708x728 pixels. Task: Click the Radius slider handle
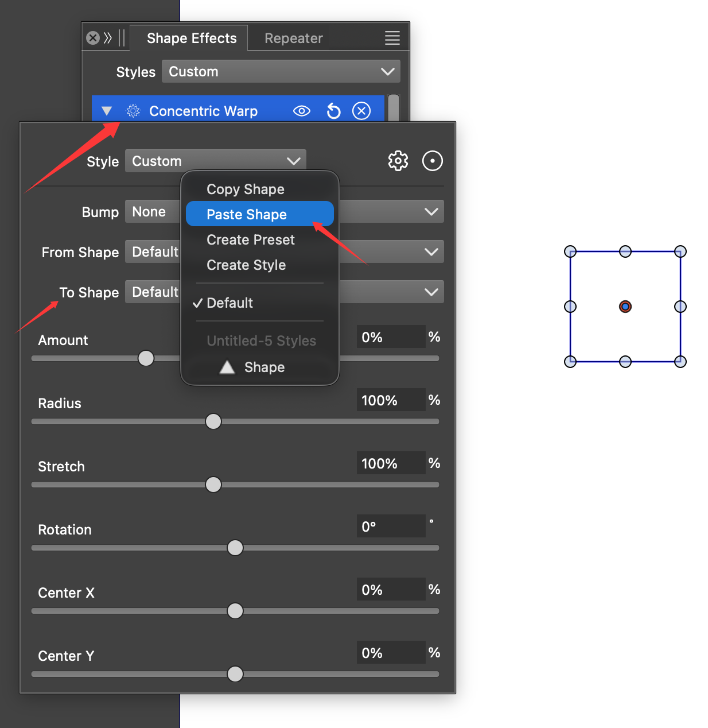[x=213, y=421]
